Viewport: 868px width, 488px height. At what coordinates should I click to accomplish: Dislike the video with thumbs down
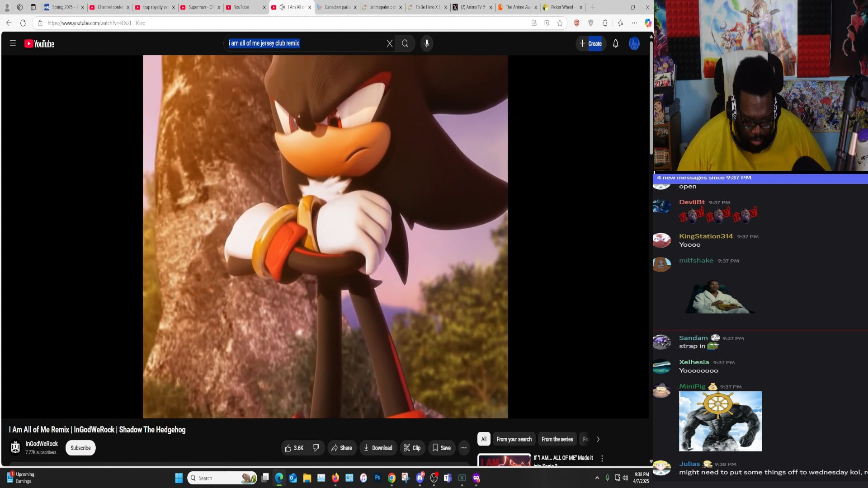coord(316,448)
